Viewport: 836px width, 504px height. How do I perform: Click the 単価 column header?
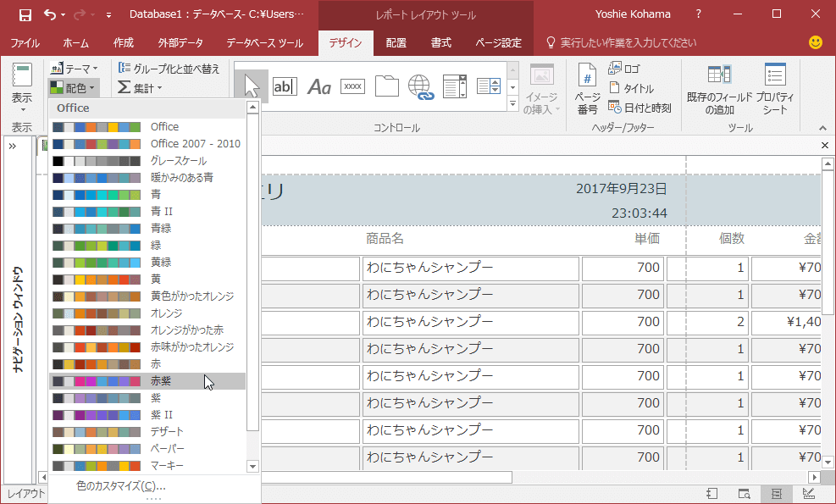[647, 238]
